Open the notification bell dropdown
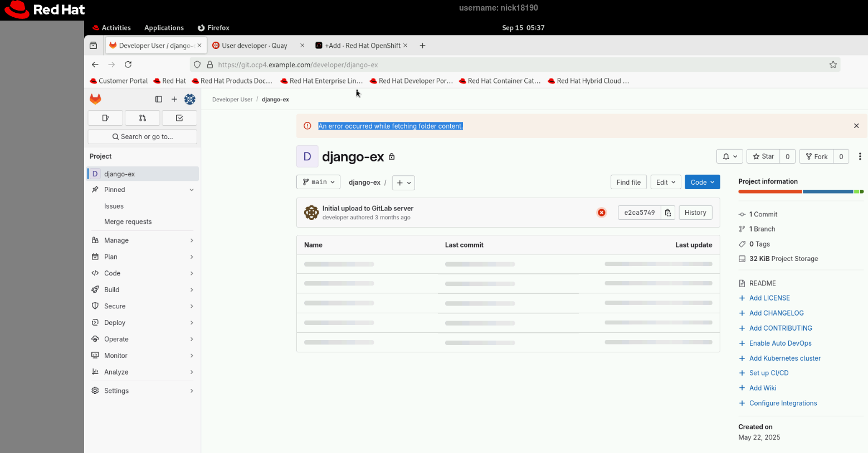 (x=729, y=156)
